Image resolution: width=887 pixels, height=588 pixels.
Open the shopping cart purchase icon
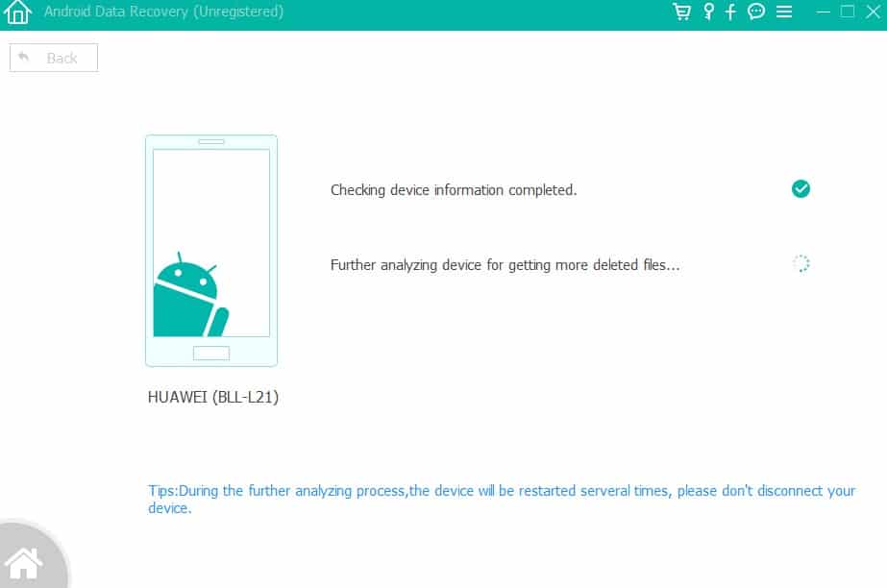pos(682,12)
